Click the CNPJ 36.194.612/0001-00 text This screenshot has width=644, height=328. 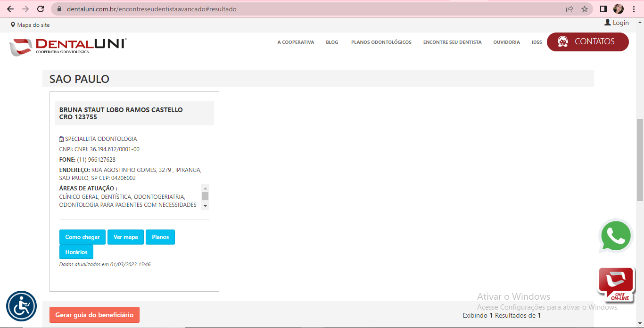click(x=99, y=149)
